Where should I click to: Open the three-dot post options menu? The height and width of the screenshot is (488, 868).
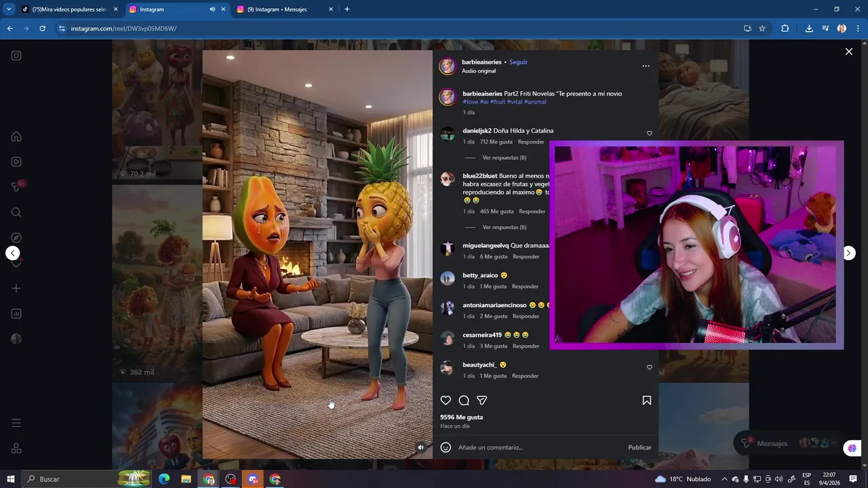pyautogui.click(x=646, y=66)
